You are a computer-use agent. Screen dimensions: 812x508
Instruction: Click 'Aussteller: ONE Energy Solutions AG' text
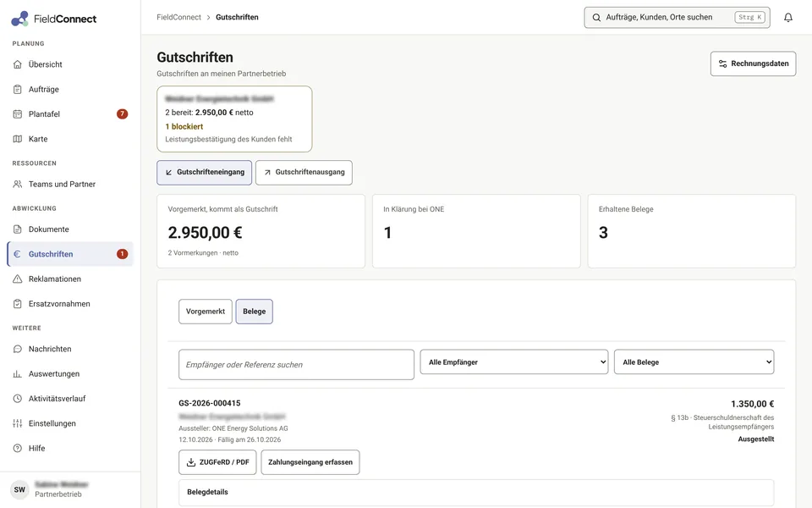click(x=233, y=428)
